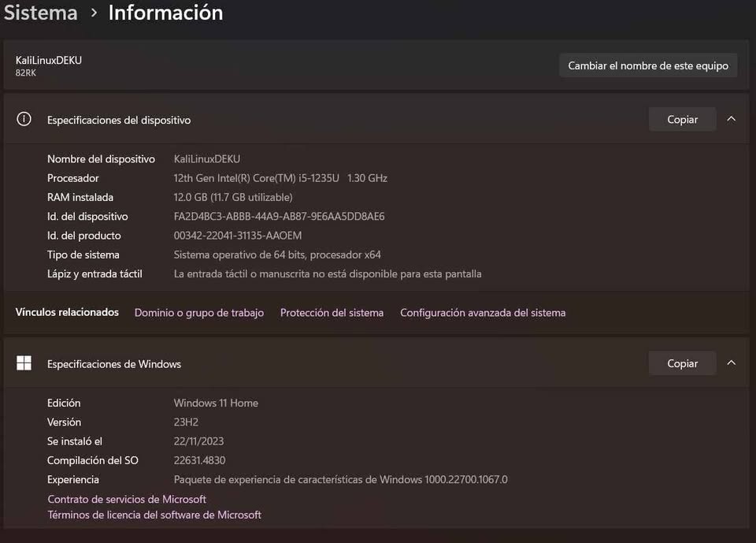Image resolution: width=756 pixels, height=543 pixels.
Task: Select the 12.0 GB (11.7 GB utilizable) value
Action: tap(233, 197)
